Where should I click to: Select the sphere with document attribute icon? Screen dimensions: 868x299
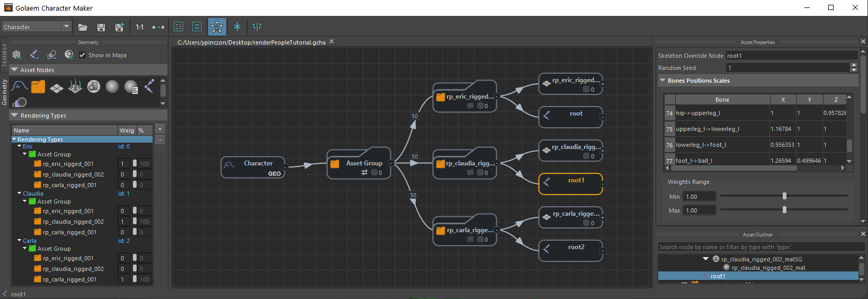pyautogui.click(x=131, y=87)
